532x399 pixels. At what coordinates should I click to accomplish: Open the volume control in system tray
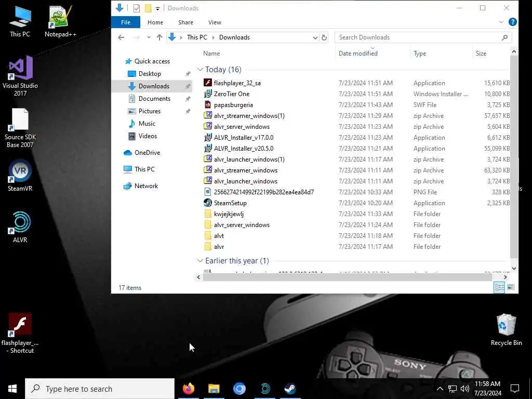(x=465, y=389)
